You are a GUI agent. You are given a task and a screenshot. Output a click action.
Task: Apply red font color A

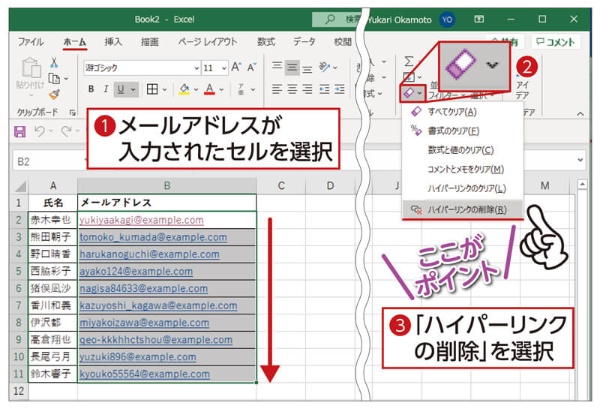pyautogui.click(x=209, y=90)
